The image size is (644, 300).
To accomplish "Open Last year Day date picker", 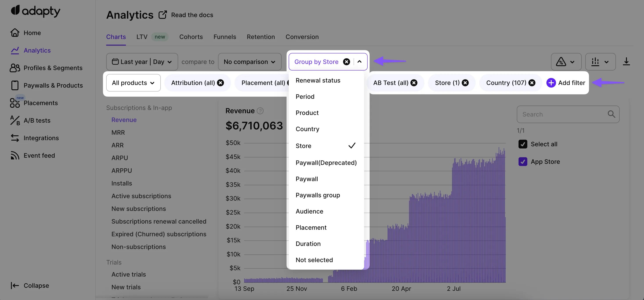I will 142,62.
